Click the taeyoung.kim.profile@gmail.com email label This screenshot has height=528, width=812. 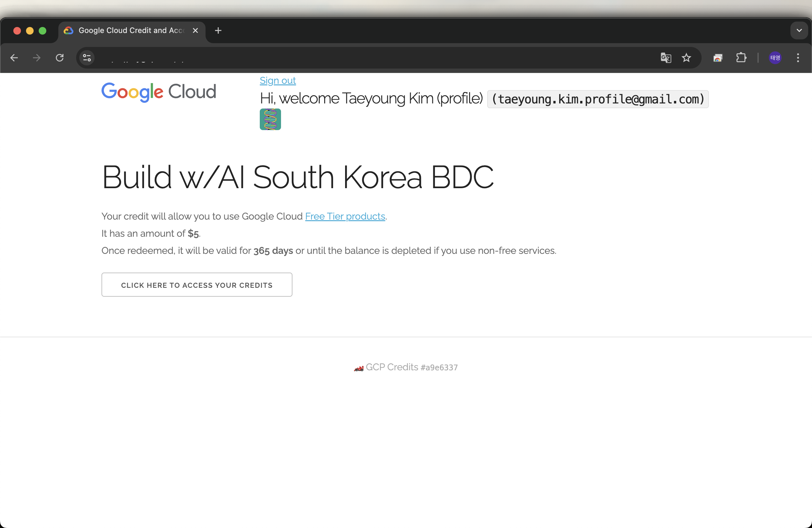(x=598, y=99)
